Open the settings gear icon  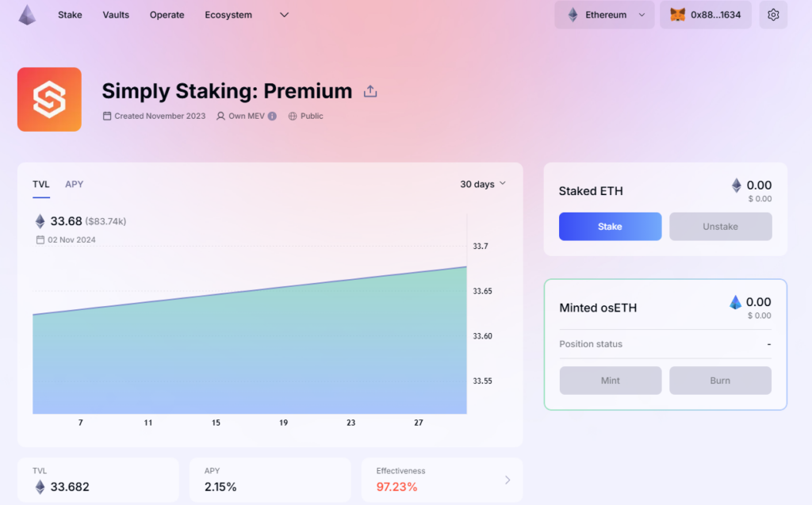tap(773, 15)
